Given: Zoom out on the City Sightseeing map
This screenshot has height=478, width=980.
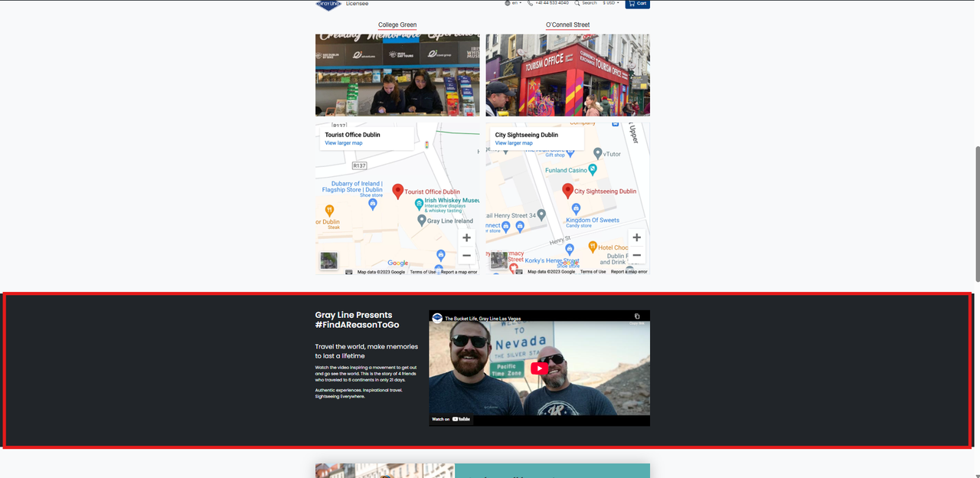Looking at the screenshot, I should [636, 255].
